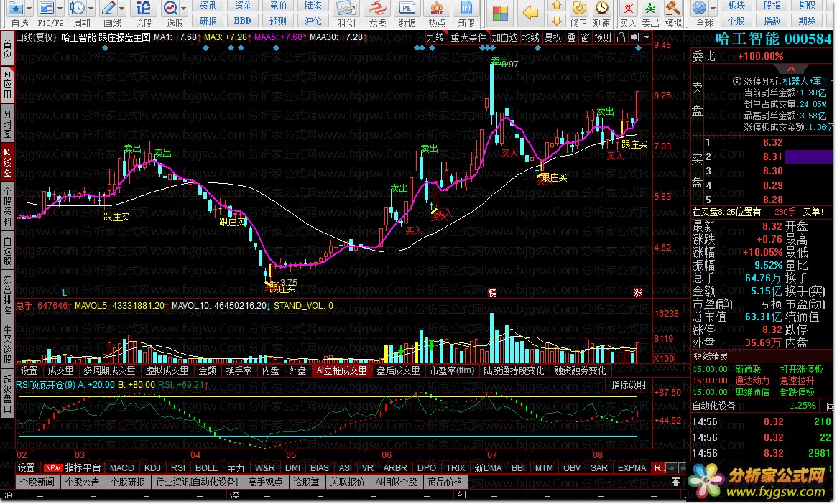The height and width of the screenshot is (504, 837).
Task: Open the chart toolbar dropdown triangle
Action: coord(647,37)
